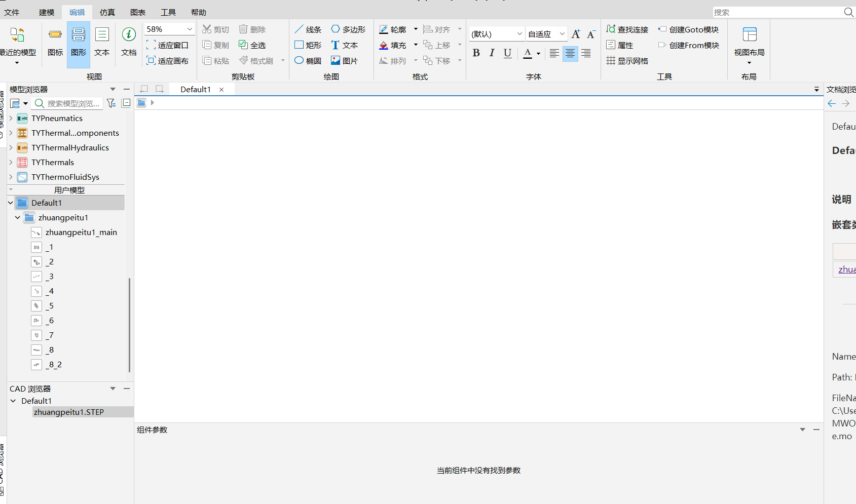Open 视图布局 view layout menu
856x504 pixels.
tap(749, 46)
